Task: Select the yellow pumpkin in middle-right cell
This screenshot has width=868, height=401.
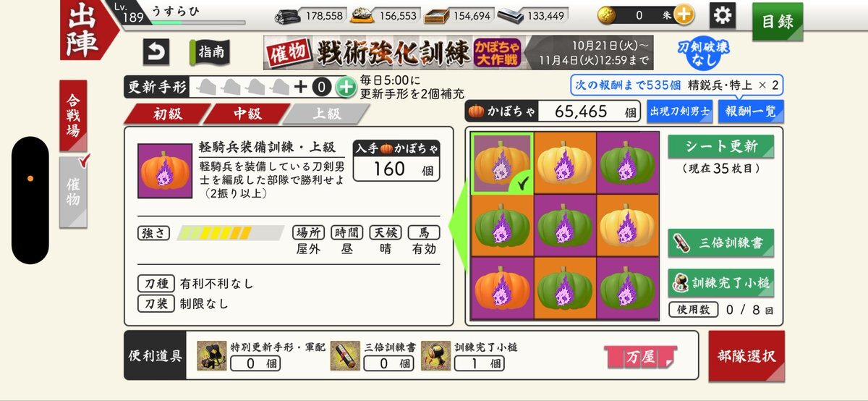Action: coord(627,225)
